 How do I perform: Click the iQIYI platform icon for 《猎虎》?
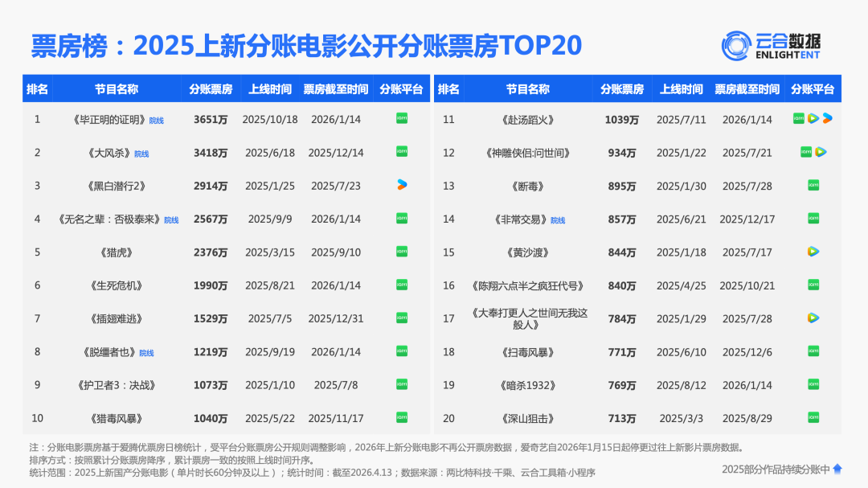coord(402,252)
